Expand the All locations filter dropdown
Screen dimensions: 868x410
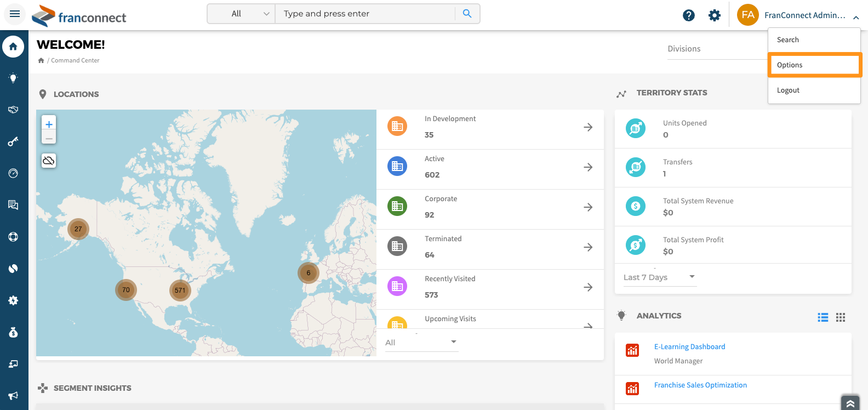tap(421, 343)
